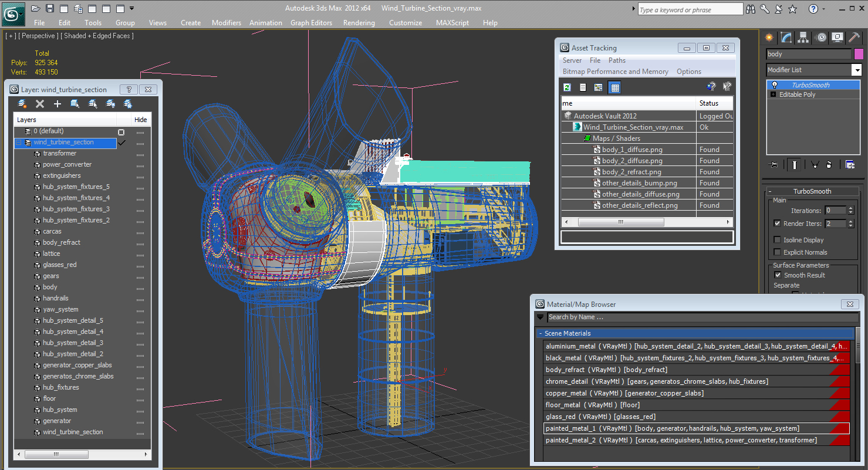The width and height of the screenshot is (868, 470).
Task: Click the Refresh icon in Asset Tracking
Action: [568, 87]
